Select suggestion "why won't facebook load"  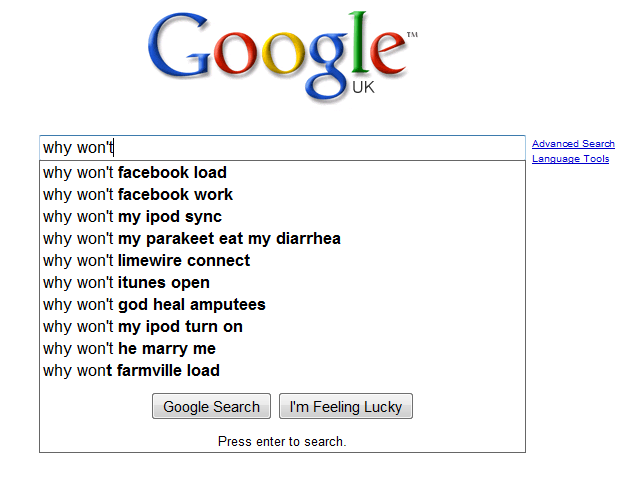click(x=135, y=172)
